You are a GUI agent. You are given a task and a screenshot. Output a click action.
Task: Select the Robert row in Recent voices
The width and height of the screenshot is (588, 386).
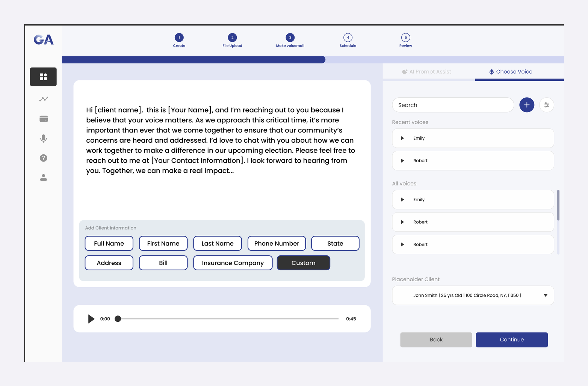(x=473, y=161)
